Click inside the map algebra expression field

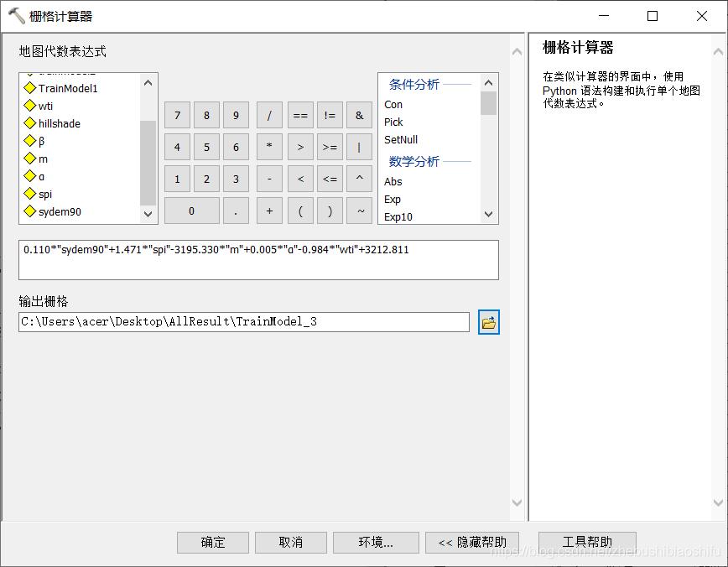pos(252,259)
